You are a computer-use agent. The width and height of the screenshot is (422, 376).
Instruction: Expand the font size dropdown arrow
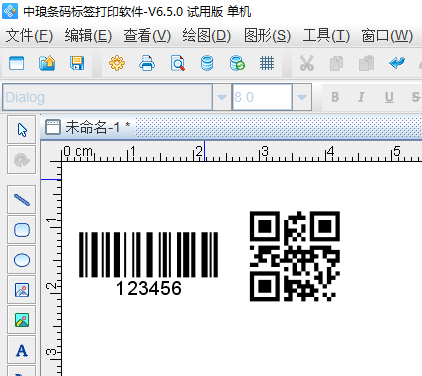tap(302, 97)
